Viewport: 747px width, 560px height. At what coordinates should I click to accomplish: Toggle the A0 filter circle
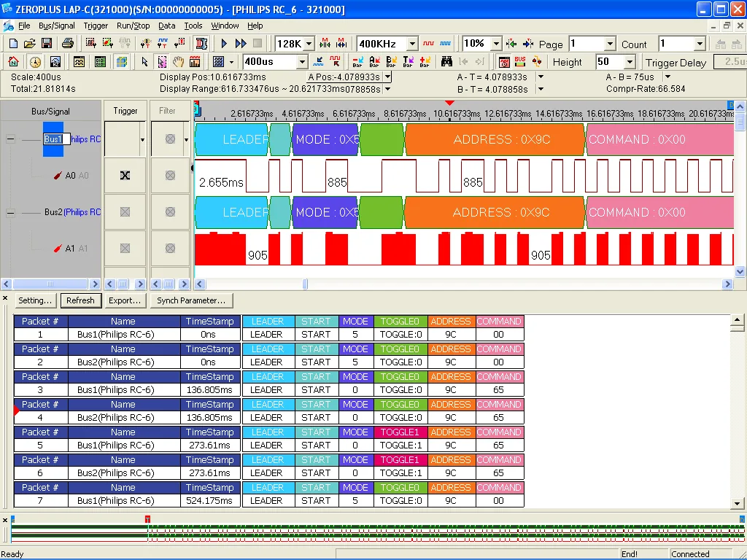(x=170, y=175)
